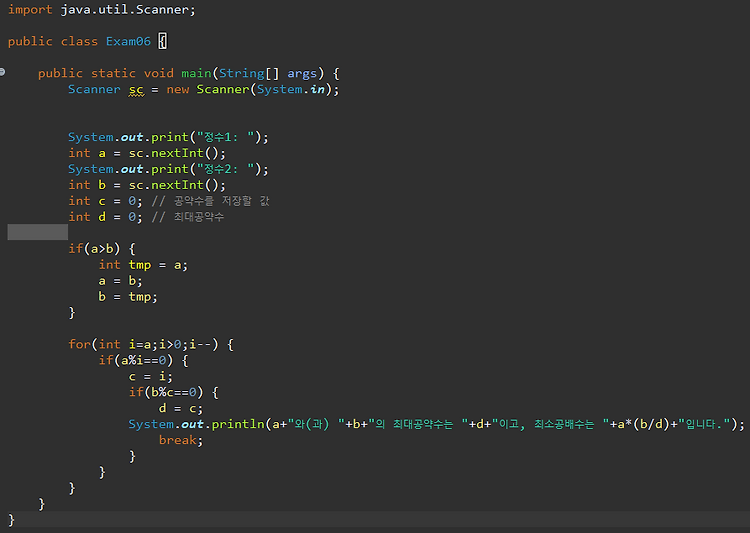This screenshot has width=750, height=533.
Task: Click 'System.in' in Scanner constructor
Action: click(291, 89)
